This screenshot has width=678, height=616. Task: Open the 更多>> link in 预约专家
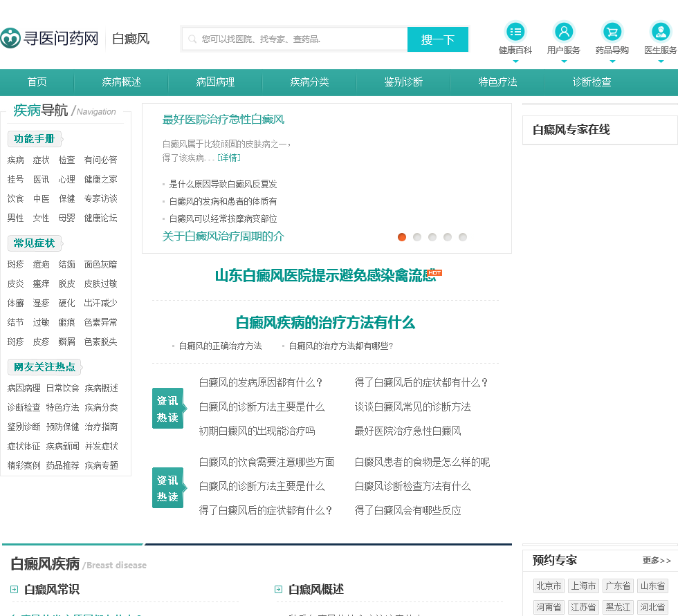click(x=657, y=561)
